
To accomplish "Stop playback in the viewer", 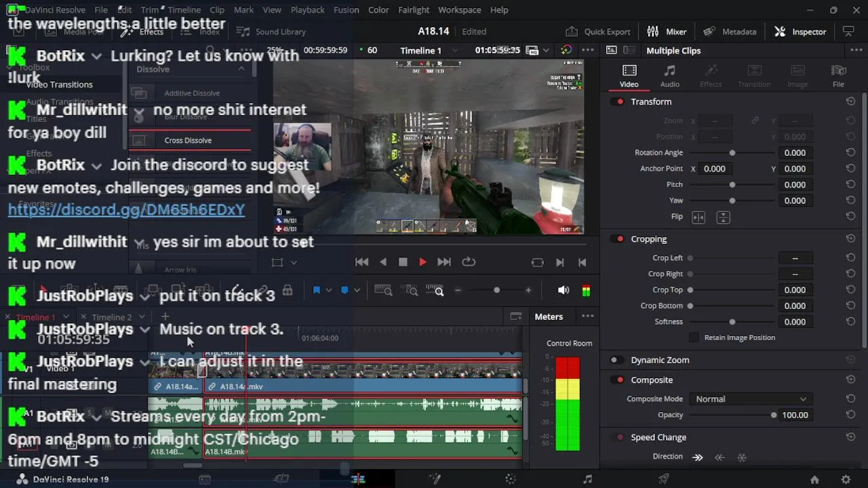I will pos(403,262).
